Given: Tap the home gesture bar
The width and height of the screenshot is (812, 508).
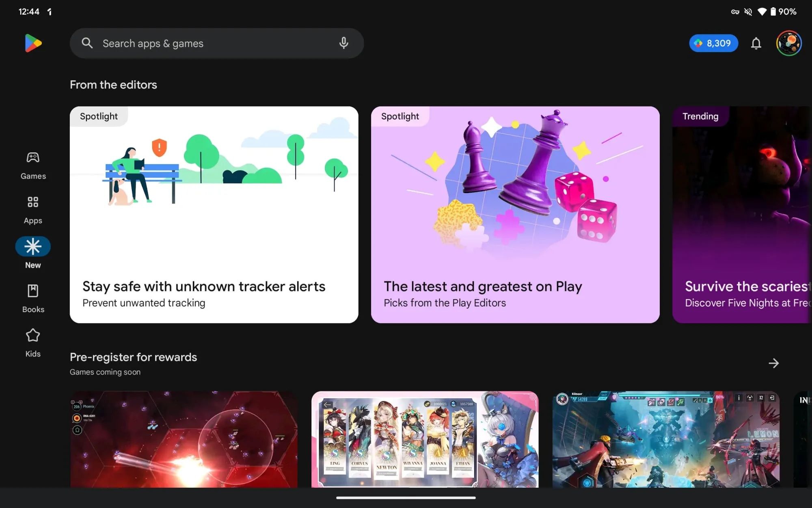Looking at the screenshot, I should click(x=406, y=497).
